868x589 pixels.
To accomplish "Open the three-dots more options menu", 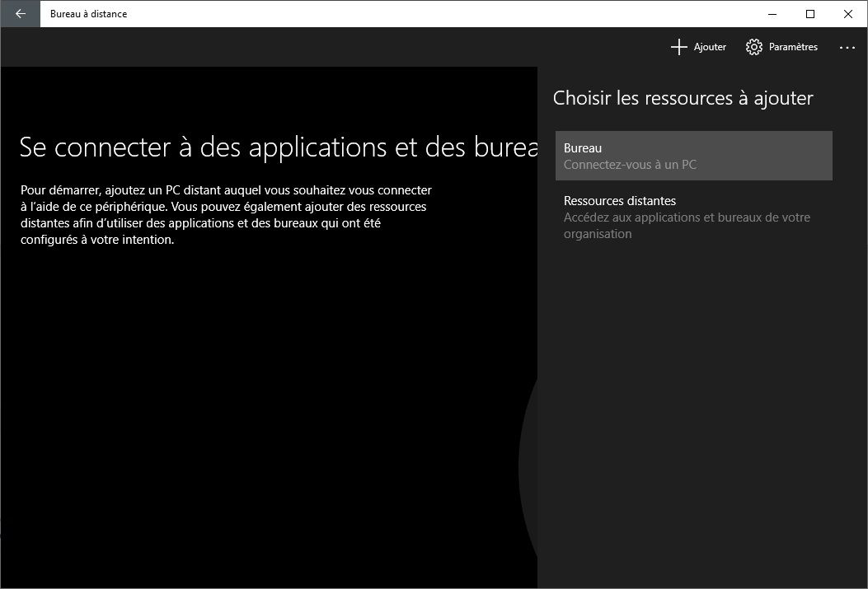I will click(x=847, y=48).
